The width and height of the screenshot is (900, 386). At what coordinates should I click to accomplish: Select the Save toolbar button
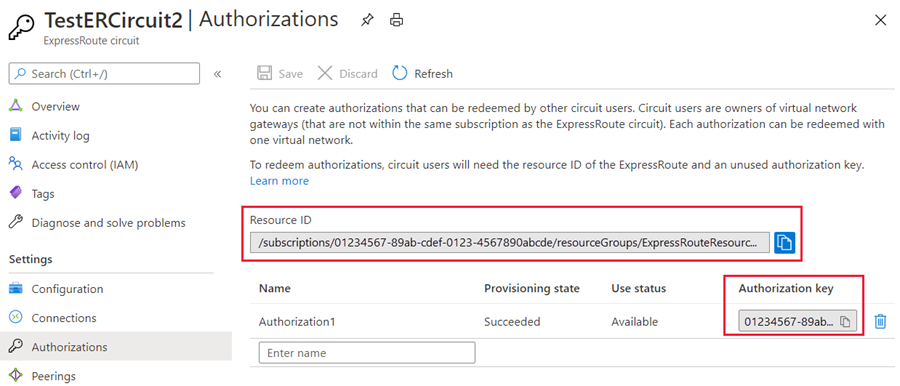coord(280,74)
